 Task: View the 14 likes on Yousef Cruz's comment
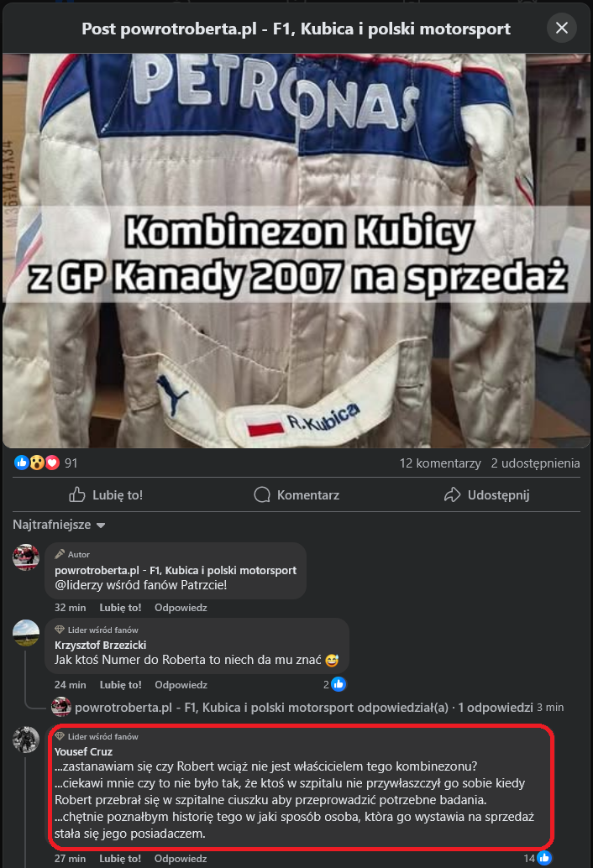[x=538, y=858]
